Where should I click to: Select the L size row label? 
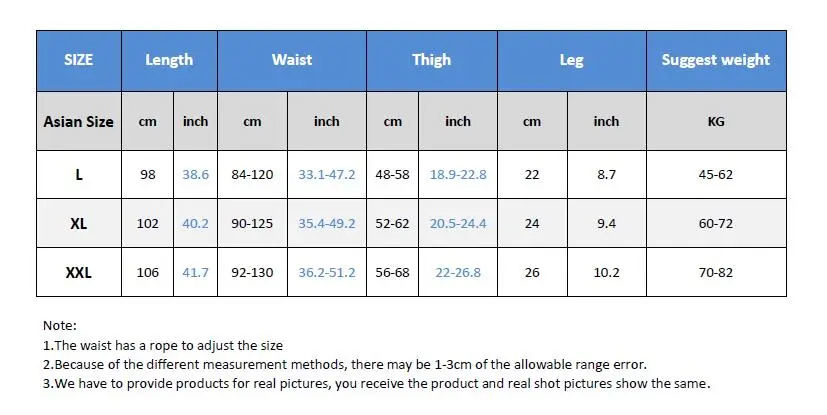click(x=79, y=175)
